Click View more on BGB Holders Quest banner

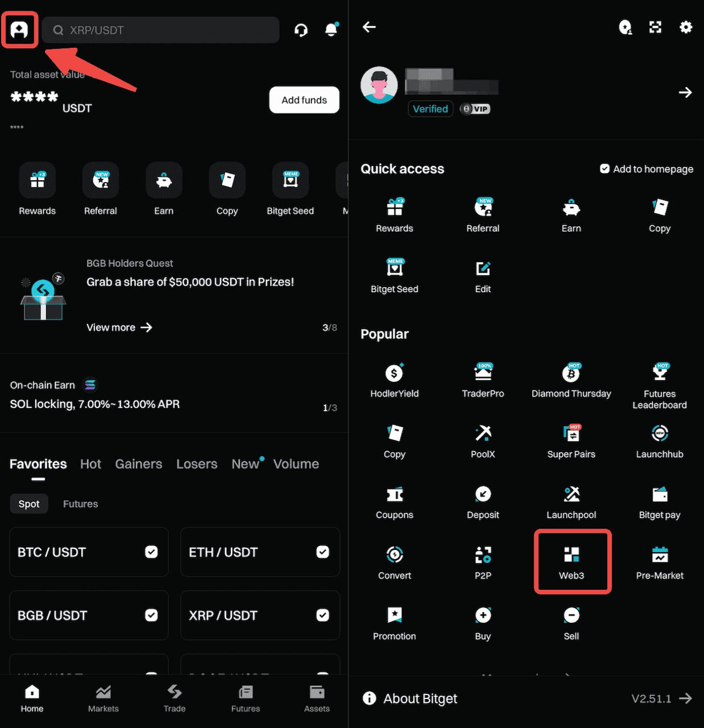tap(119, 328)
